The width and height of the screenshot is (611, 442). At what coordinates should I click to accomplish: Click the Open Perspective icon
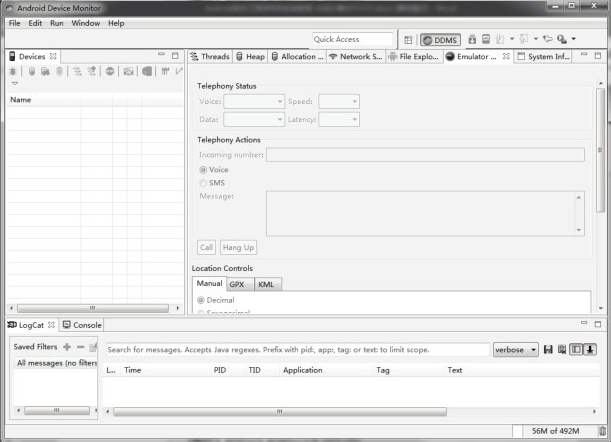click(x=407, y=40)
